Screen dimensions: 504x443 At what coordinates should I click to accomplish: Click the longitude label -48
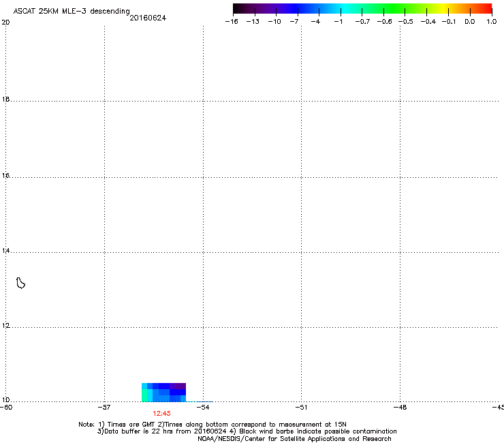400,408
